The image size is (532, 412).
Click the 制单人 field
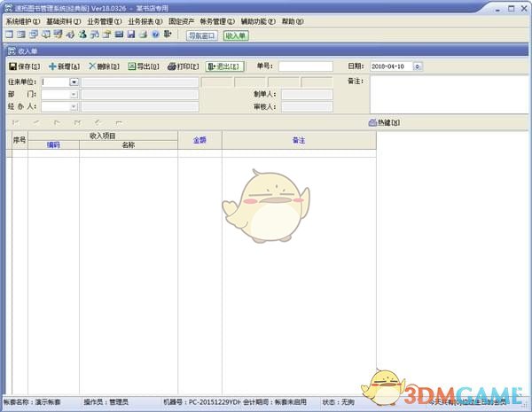coord(307,95)
